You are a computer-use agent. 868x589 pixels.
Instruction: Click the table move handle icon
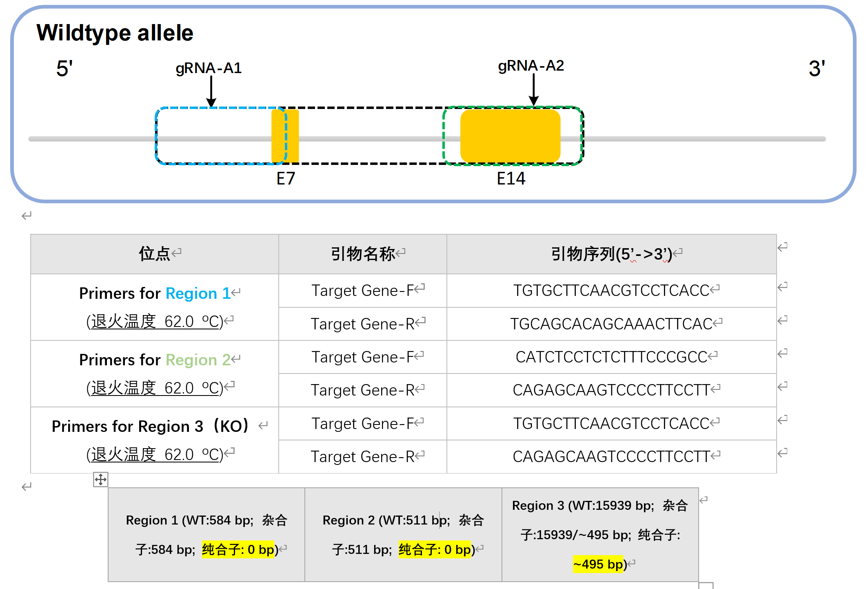tap(100, 479)
